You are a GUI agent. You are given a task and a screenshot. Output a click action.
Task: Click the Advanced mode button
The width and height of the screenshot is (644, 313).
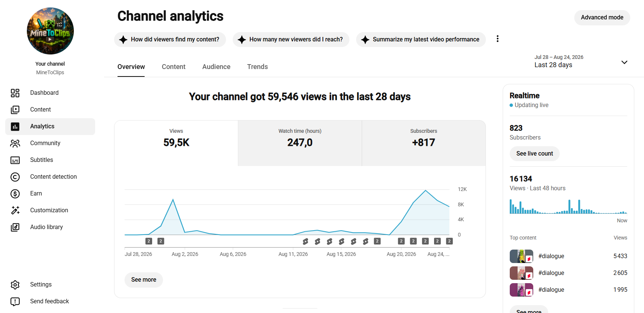pos(602,18)
